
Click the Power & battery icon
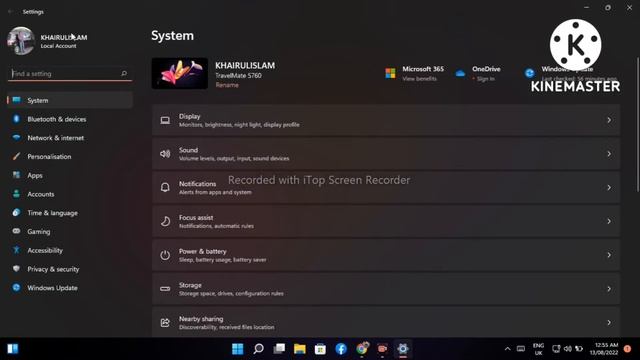click(165, 255)
